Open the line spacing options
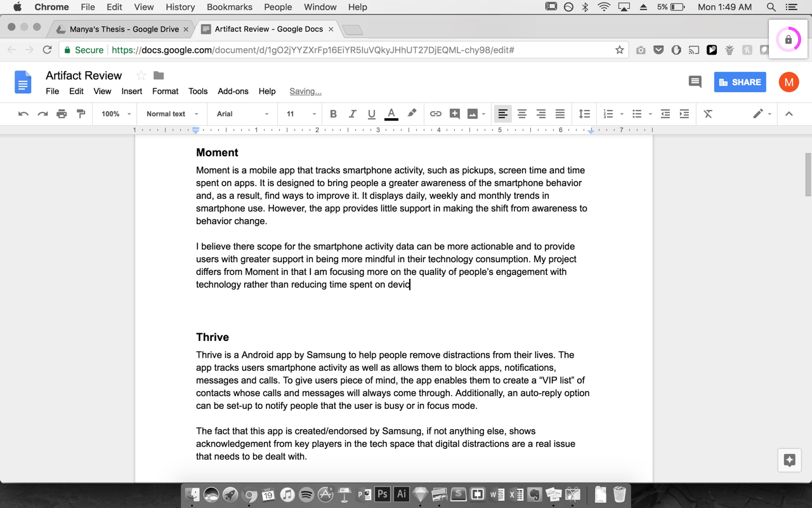The height and width of the screenshot is (508, 812). (584, 114)
